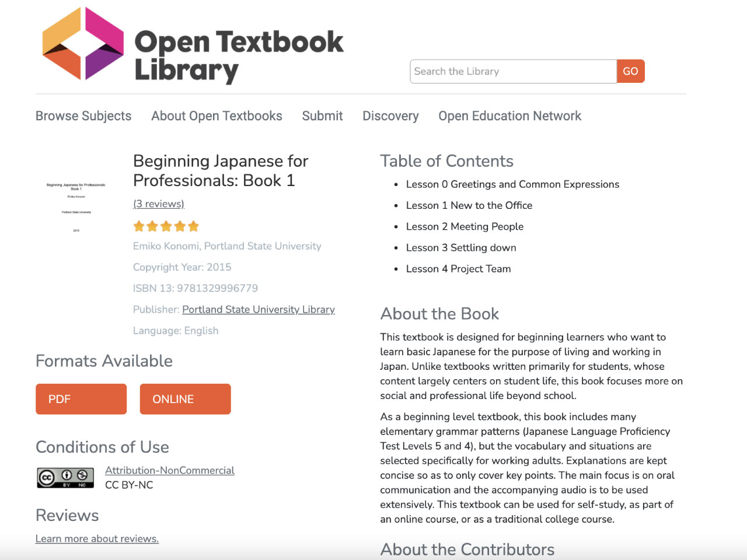
Task: Download the book as PDF
Action: coord(81,399)
